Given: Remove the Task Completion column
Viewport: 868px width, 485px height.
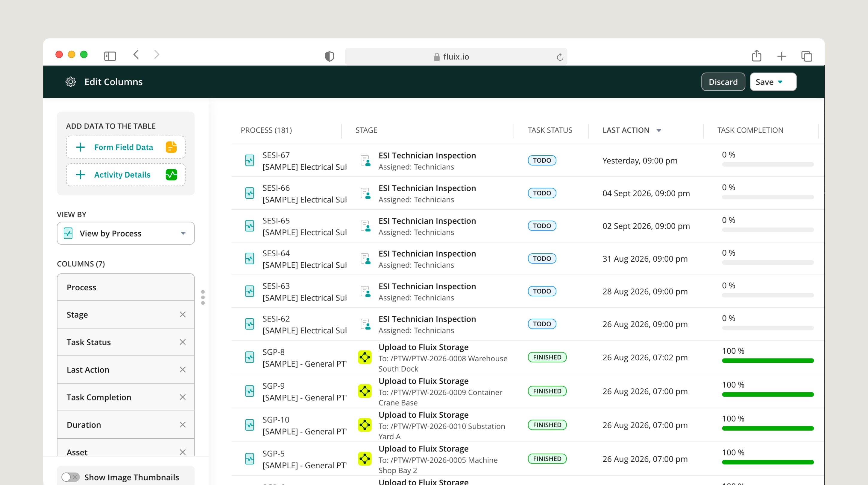Looking at the screenshot, I should pos(183,397).
